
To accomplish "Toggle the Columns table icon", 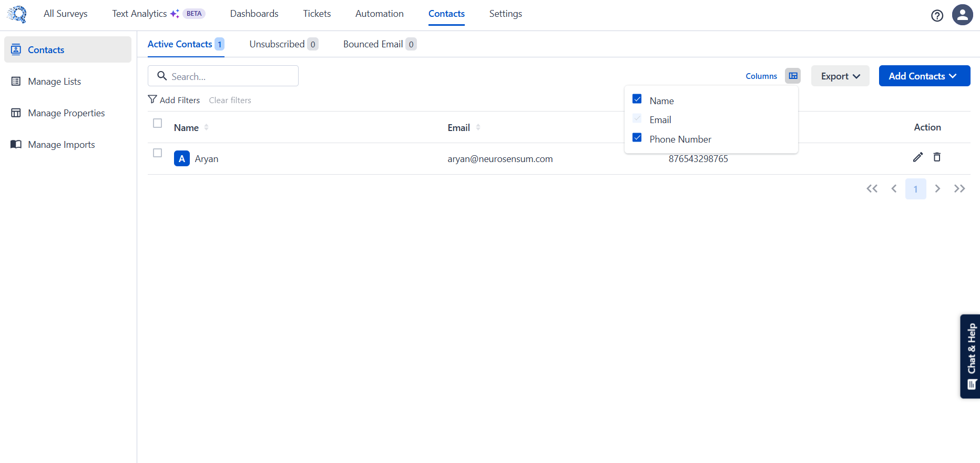I will pos(793,76).
